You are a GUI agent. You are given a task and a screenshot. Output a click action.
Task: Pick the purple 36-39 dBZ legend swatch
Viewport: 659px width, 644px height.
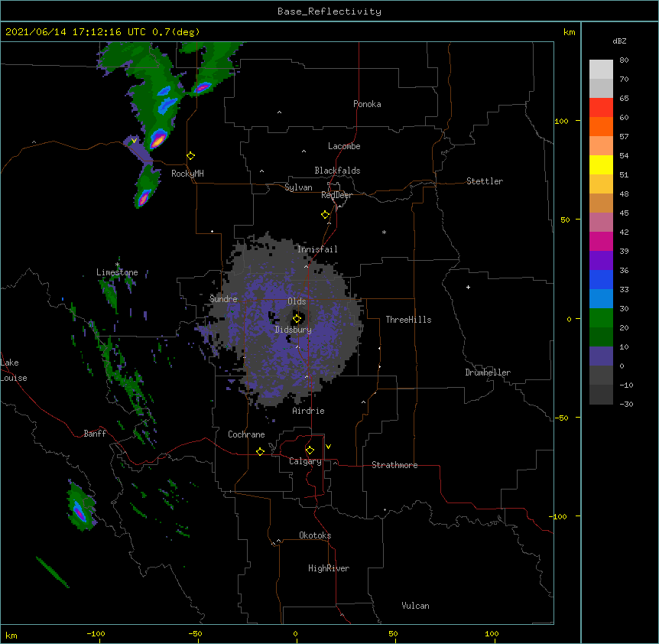click(601, 260)
